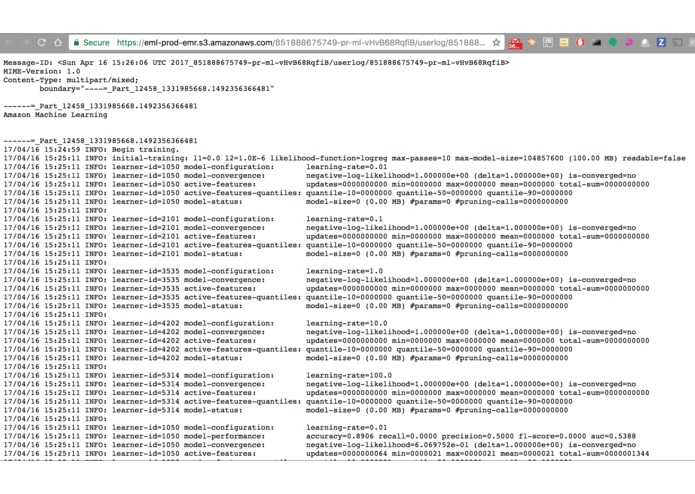Click the browser forward arrow
Screen dimensions: 695x494
[x=25, y=43]
